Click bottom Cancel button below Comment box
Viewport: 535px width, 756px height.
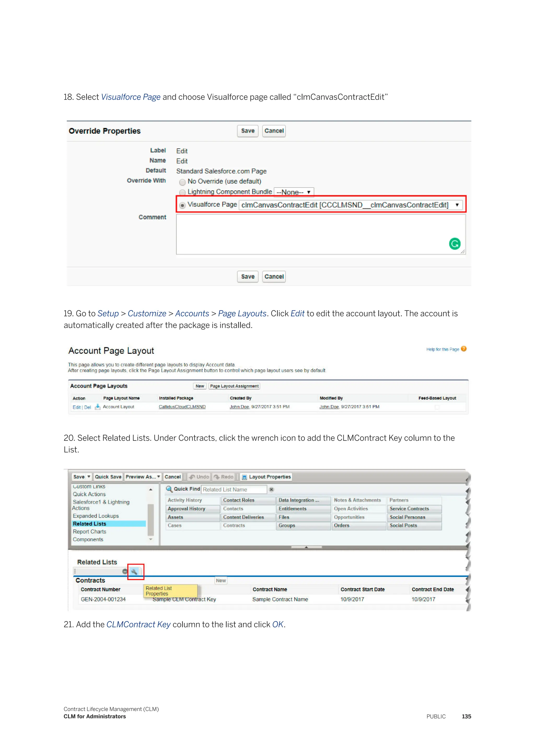coord(274,277)
